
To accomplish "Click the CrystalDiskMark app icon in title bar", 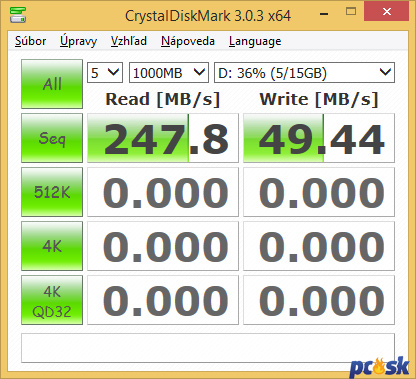I will [x=18, y=15].
